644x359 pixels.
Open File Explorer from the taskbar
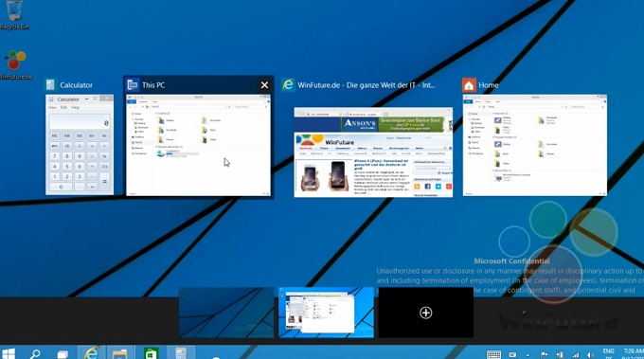(x=120, y=353)
